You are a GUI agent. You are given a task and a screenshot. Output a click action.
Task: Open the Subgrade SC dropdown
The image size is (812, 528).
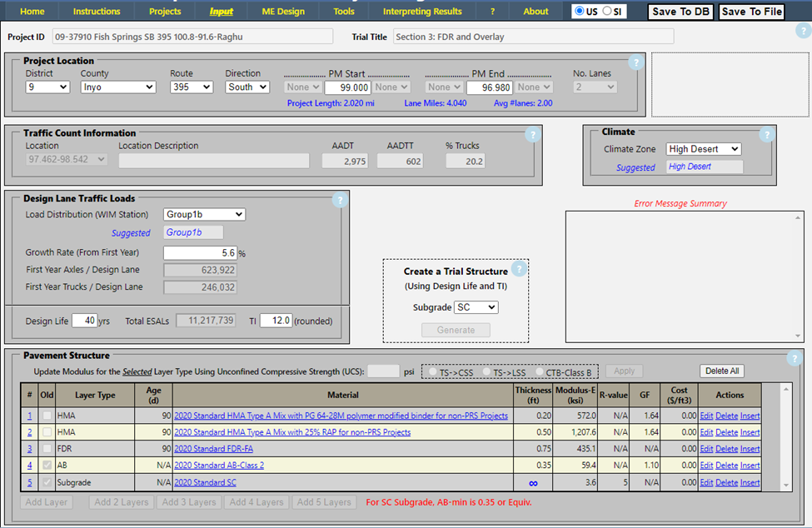pyautogui.click(x=476, y=307)
